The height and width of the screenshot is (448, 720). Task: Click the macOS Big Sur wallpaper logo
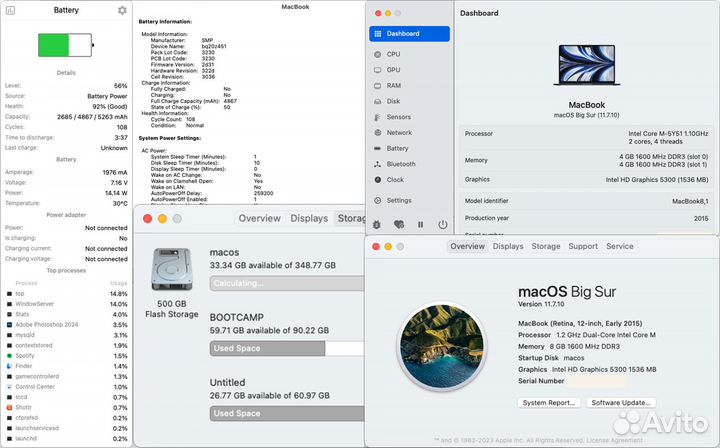click(442, 346)
